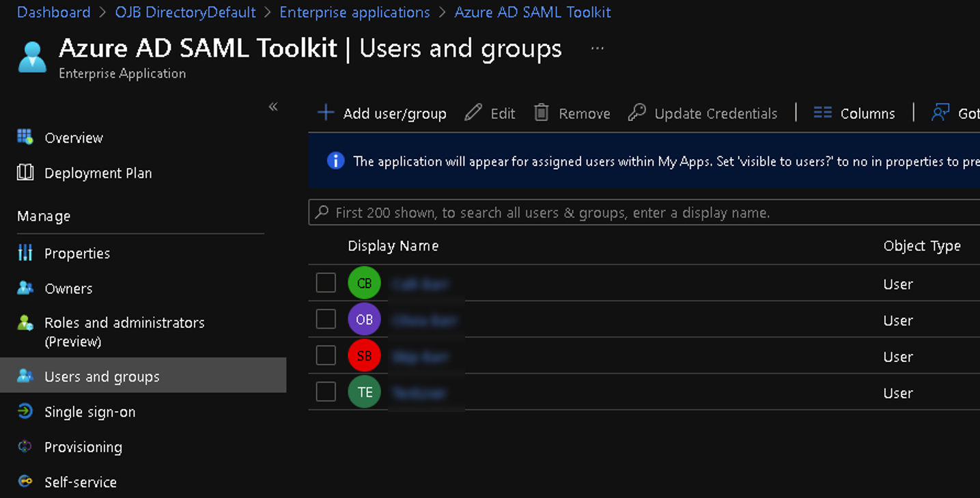The height and width of the screenshot is (498, 980).
Task: Open the ellipsis more options menu
Action: click(598, 49)
